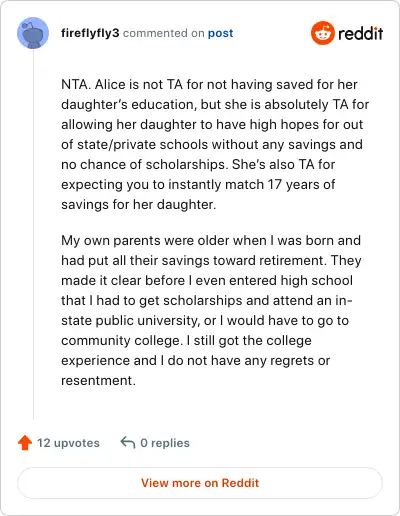Screen dimensions: 400x516
Task: Click the reply arrow icon
Action: (x=128, y=443)
